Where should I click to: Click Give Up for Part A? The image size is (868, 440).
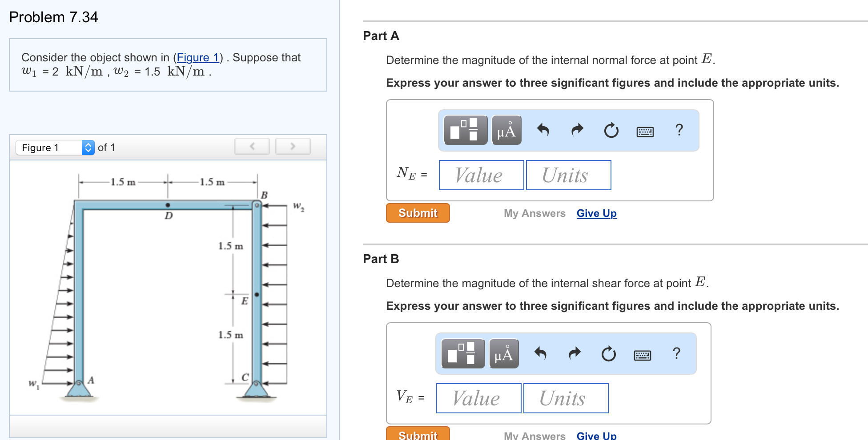point(596,213)
